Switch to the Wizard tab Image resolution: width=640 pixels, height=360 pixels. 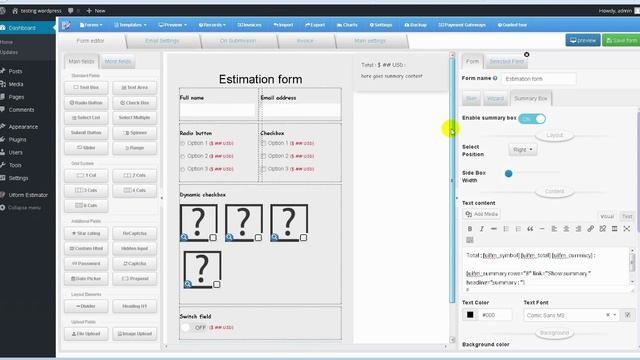(x=496, y=99)
